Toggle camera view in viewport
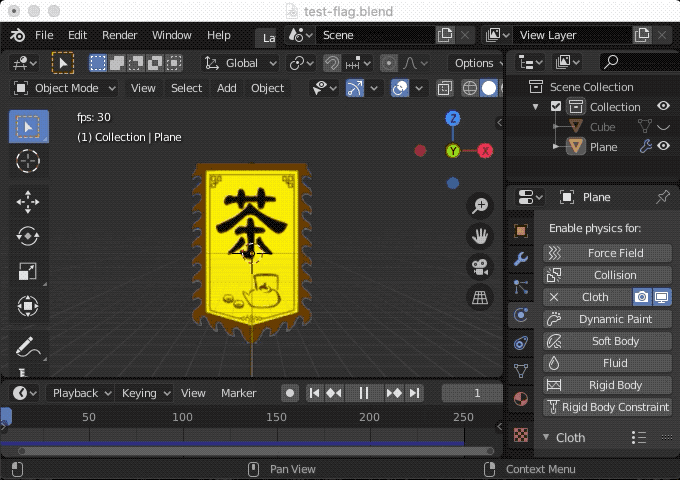The image size is (680, 480). pyautogui.click(x=481, y=267)
